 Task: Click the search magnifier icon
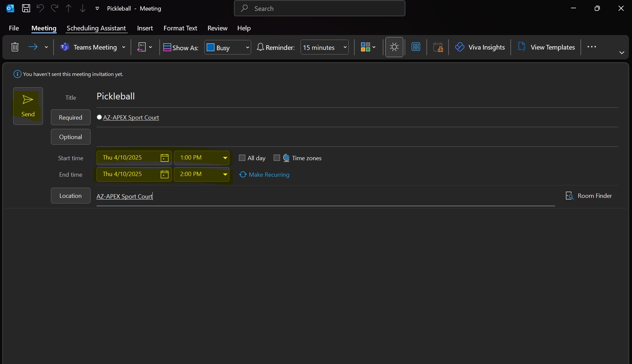tap(244, 8)
